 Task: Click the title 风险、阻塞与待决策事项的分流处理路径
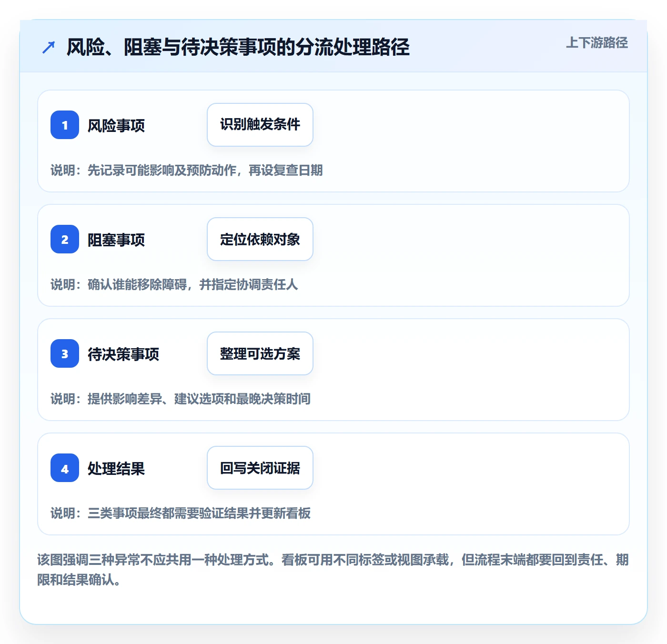pyautogui.click(x=238, y=47)
